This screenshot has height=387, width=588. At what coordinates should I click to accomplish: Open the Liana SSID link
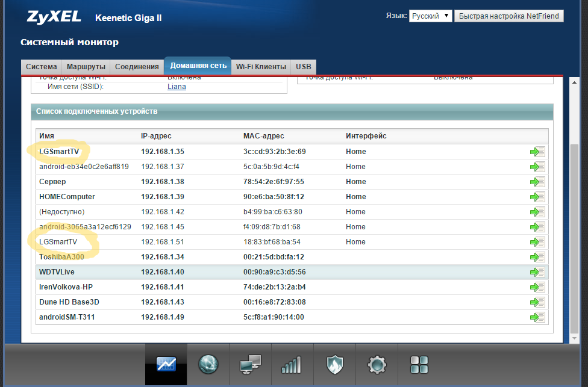[177, 87]
